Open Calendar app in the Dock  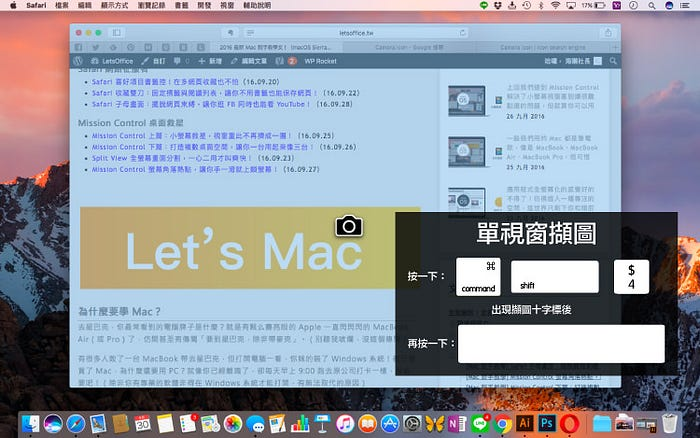(143, 423)
